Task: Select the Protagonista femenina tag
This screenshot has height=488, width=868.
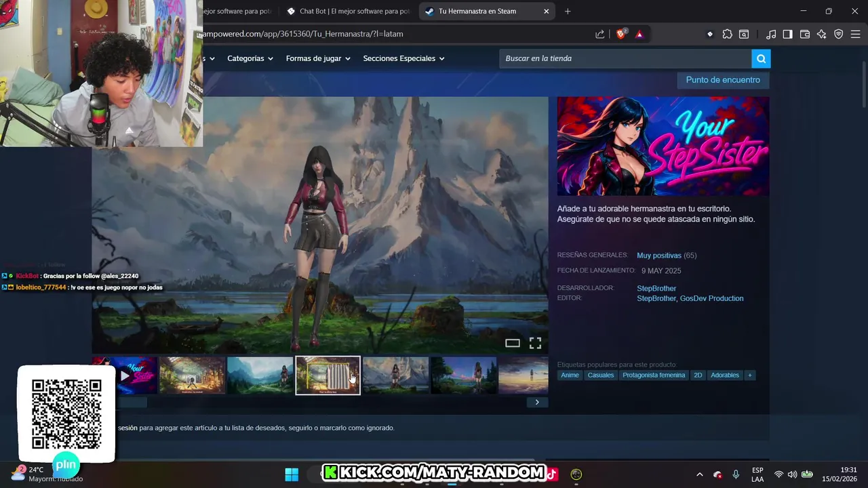Action: pos(654,375)
